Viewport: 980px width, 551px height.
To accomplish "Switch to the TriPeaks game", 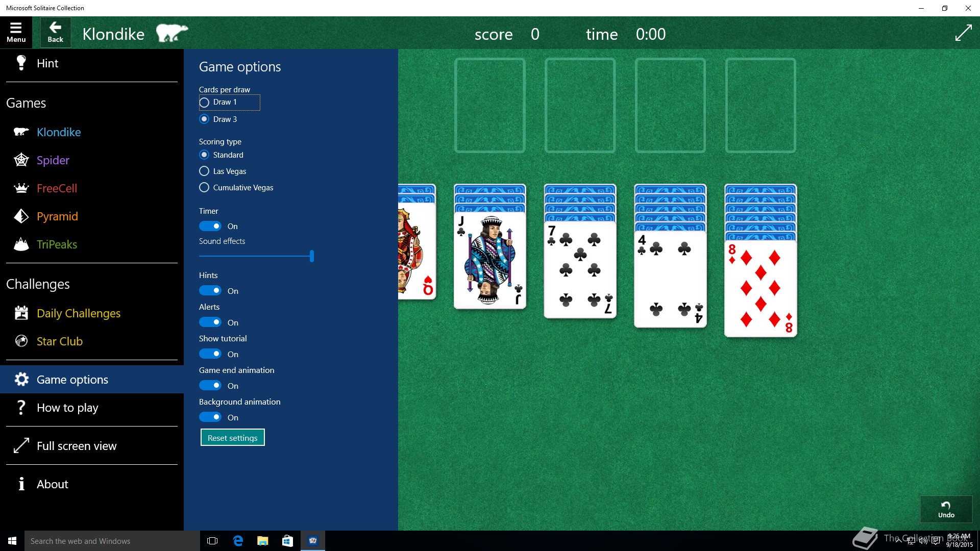I will coord(92,244).
